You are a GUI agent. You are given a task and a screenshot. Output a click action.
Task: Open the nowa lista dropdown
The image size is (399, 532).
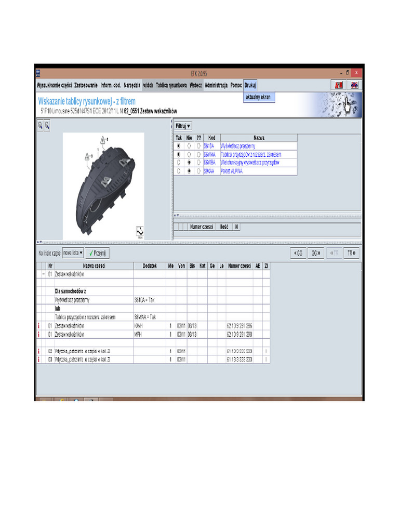[72, 253]
